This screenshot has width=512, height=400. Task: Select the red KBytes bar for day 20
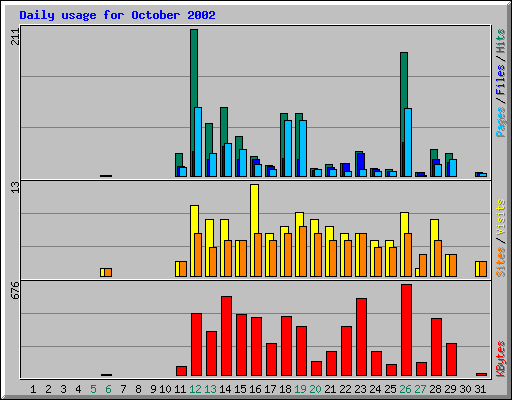click(x=316, y=368)
